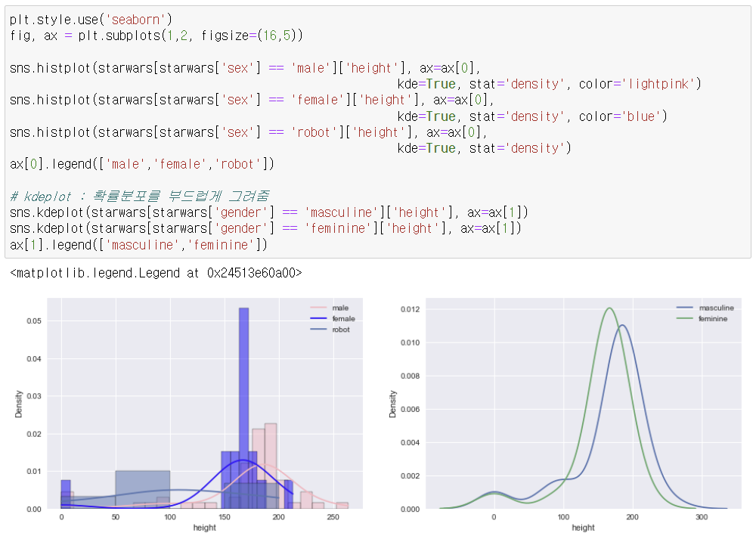Click the sns.histplot line filtering 'robot'
The height and width of the screenshot is (539, 756).
[248, 132]
